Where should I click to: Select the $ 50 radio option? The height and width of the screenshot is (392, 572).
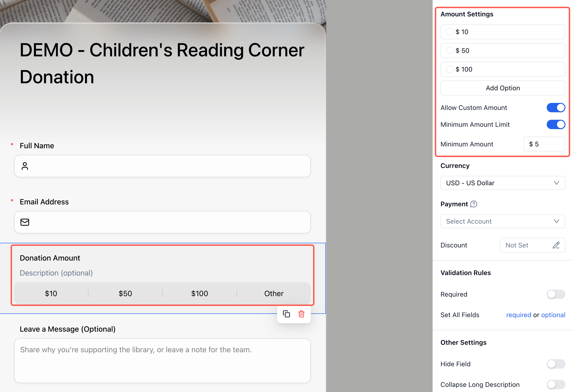tap(450, 51)
